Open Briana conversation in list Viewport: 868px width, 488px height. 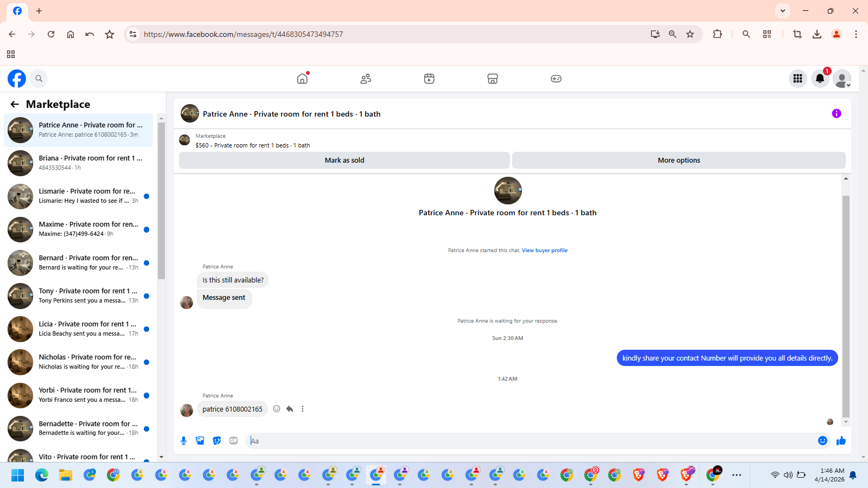[78, 163]
